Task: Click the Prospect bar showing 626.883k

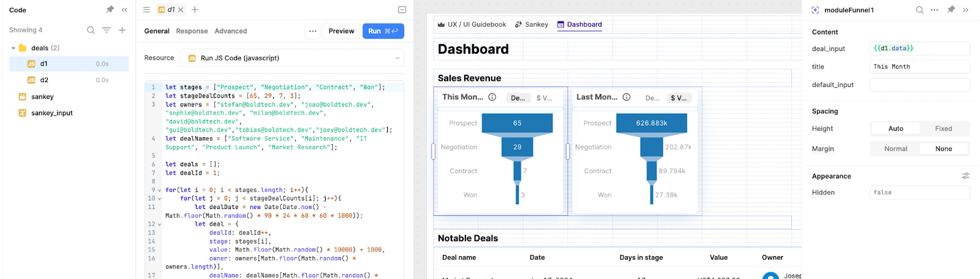Action: [x=652, y=123]
